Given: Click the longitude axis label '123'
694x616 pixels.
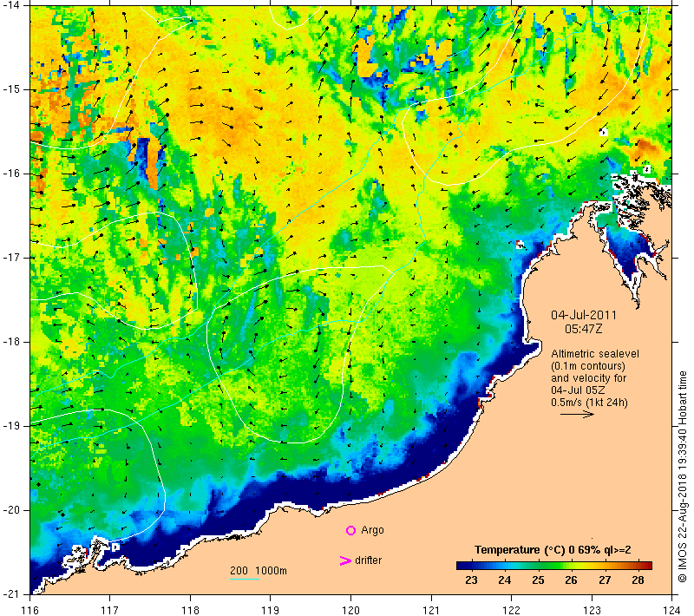Looking at the screenshot, I should click(592, 610).
